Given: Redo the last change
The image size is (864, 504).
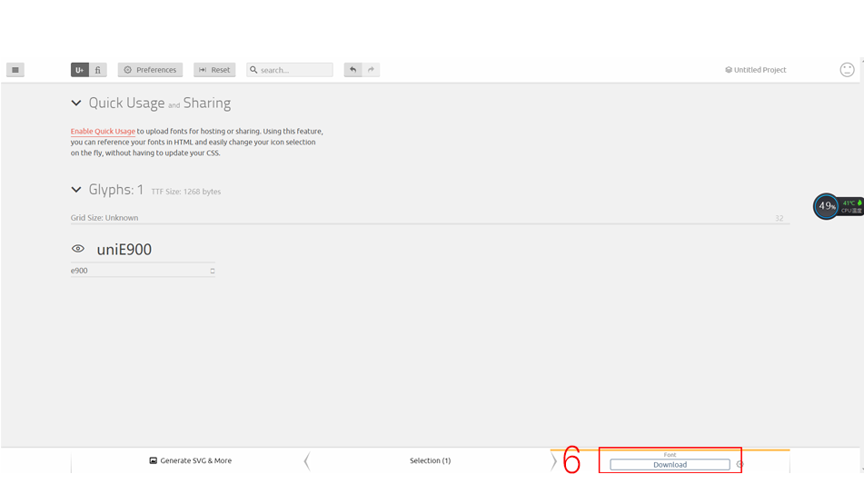Looking at the screenshot, I should click(371, 70).
